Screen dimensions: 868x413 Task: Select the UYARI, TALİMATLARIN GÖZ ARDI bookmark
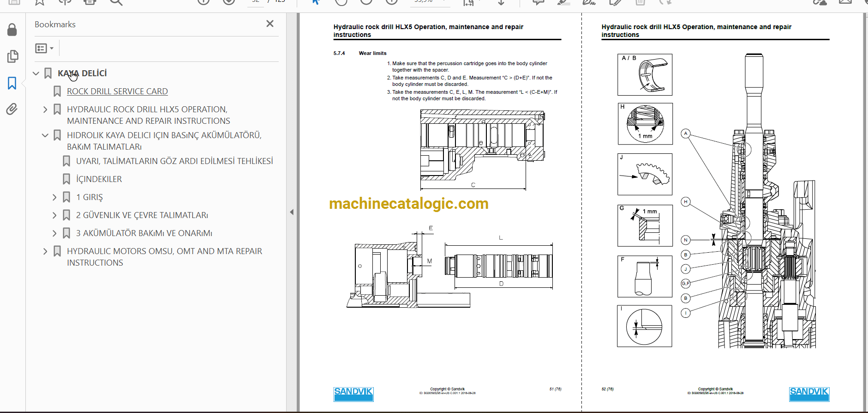pos(174,161)
